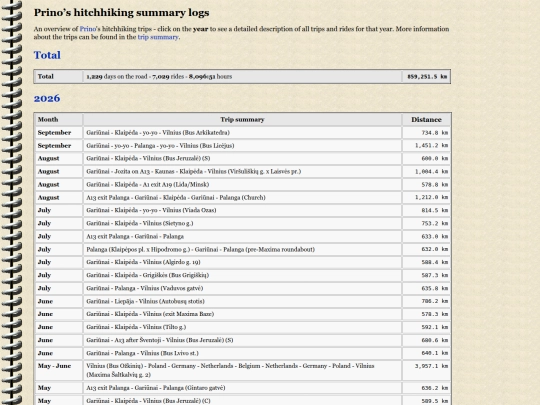Image resolution: width=540 pixels, height=405 pixels.
Task: Select the Liepāja Autobusų stotis trip
Action: [242, 301]
